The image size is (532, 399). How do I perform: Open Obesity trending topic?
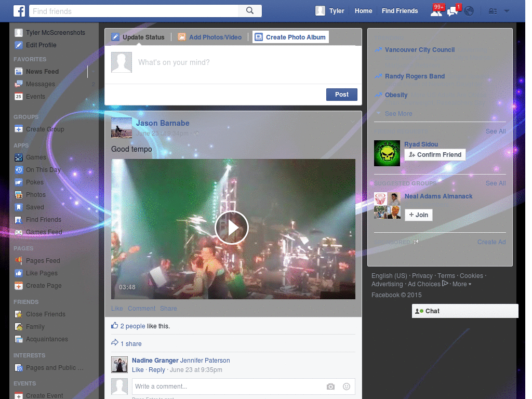(396, 95)
